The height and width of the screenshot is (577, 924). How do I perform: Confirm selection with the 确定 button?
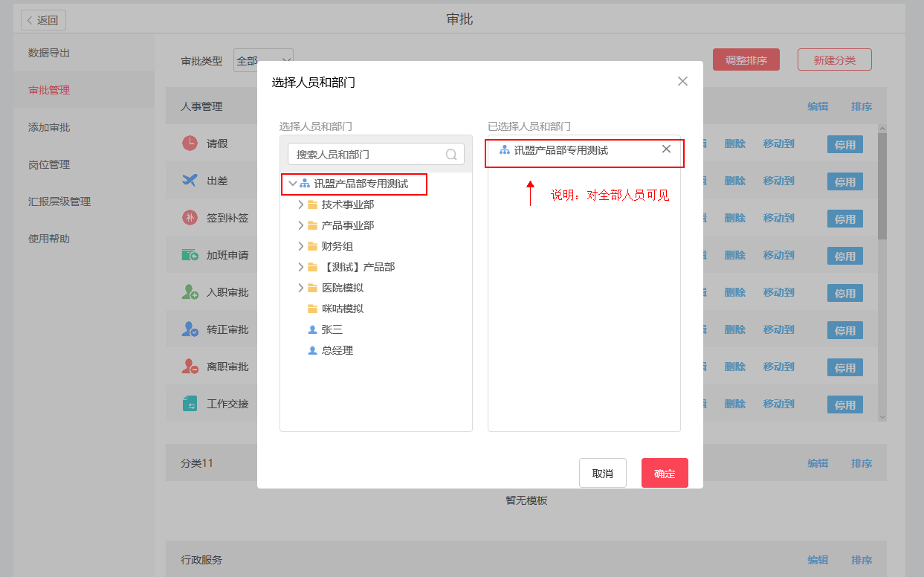(x=665, y=473)
